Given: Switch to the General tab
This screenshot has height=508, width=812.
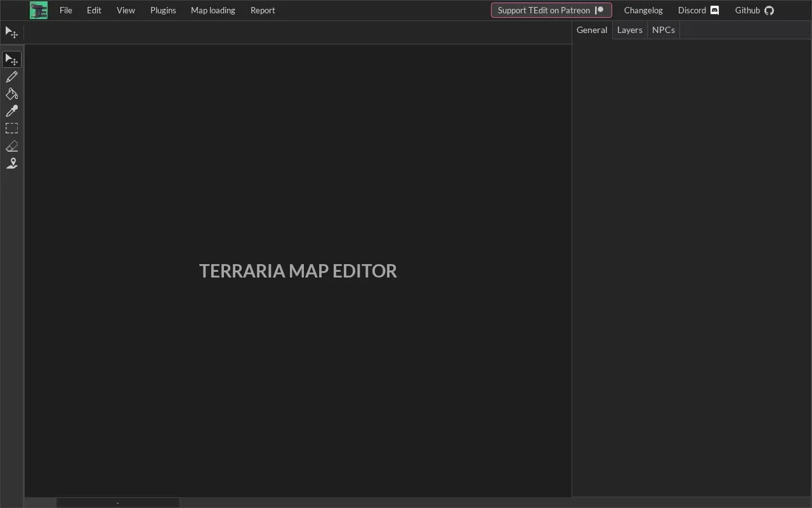Looking at the screenshot, I should pos(592,30).
